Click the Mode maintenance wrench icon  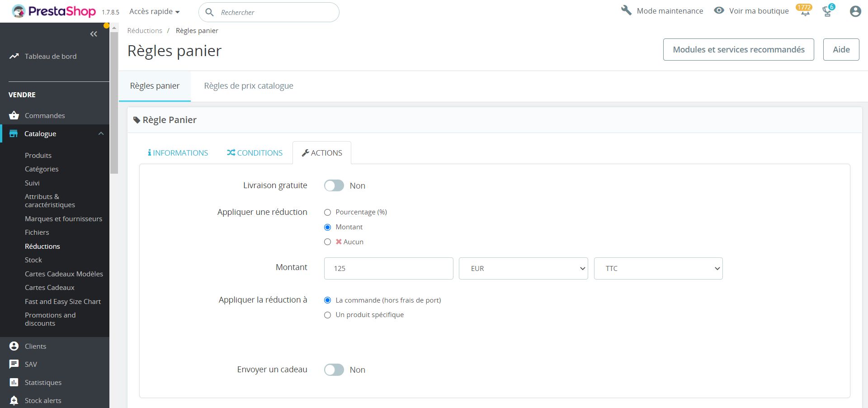coord(626,10)
